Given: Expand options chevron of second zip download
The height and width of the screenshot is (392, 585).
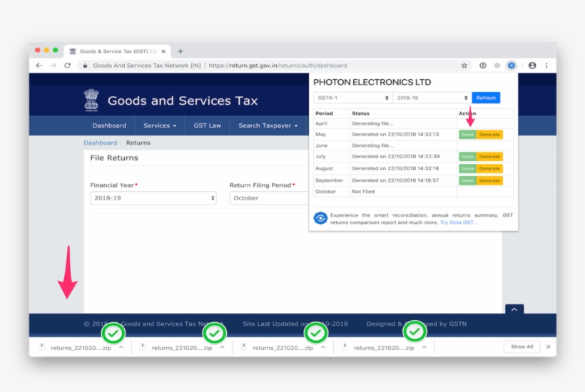Looking at the screenshot, I should 223,347.
